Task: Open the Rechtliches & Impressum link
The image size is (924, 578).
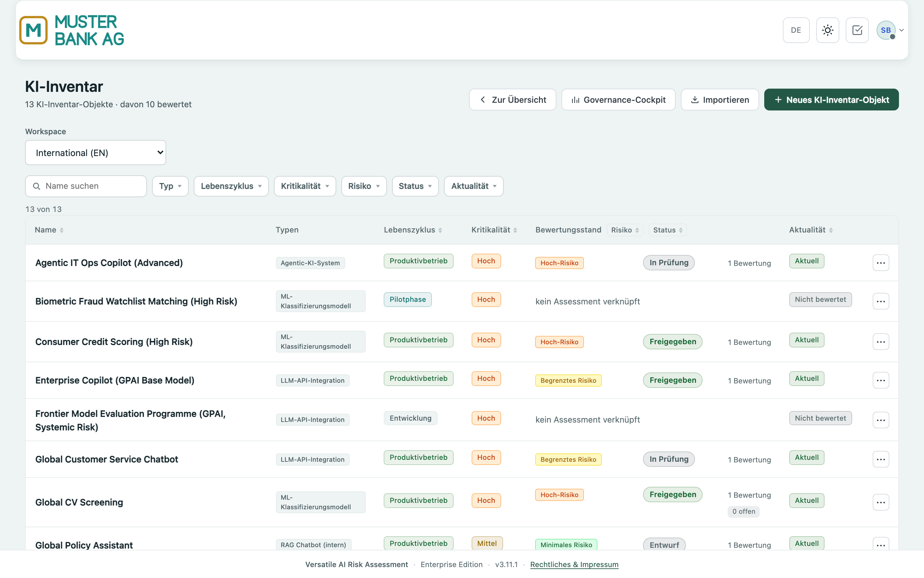Action: pos(574,564)
